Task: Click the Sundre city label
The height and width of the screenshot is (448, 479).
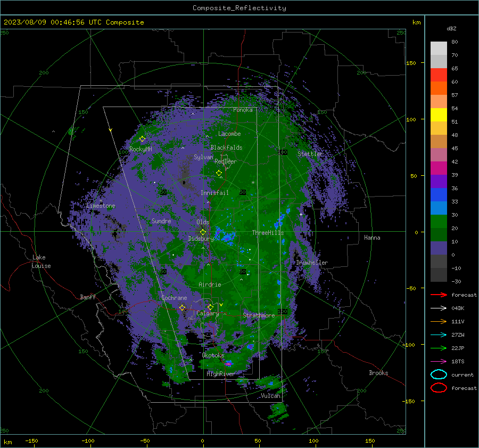Action: 161,221
